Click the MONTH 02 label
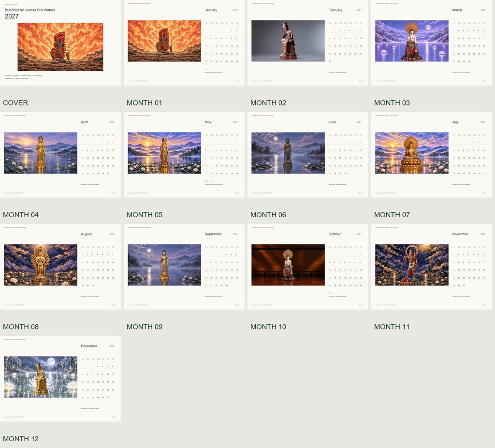 pos(268,103)
